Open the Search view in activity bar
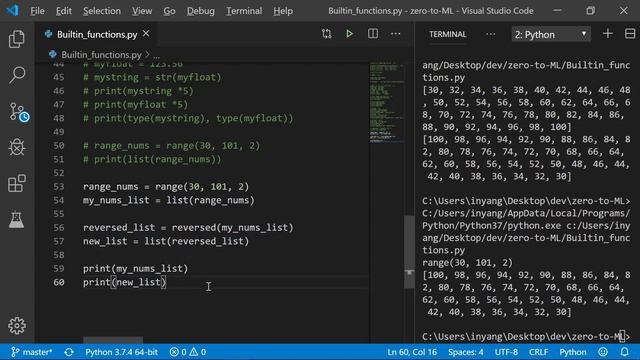 pyautogui.click(x=17, y=75)
